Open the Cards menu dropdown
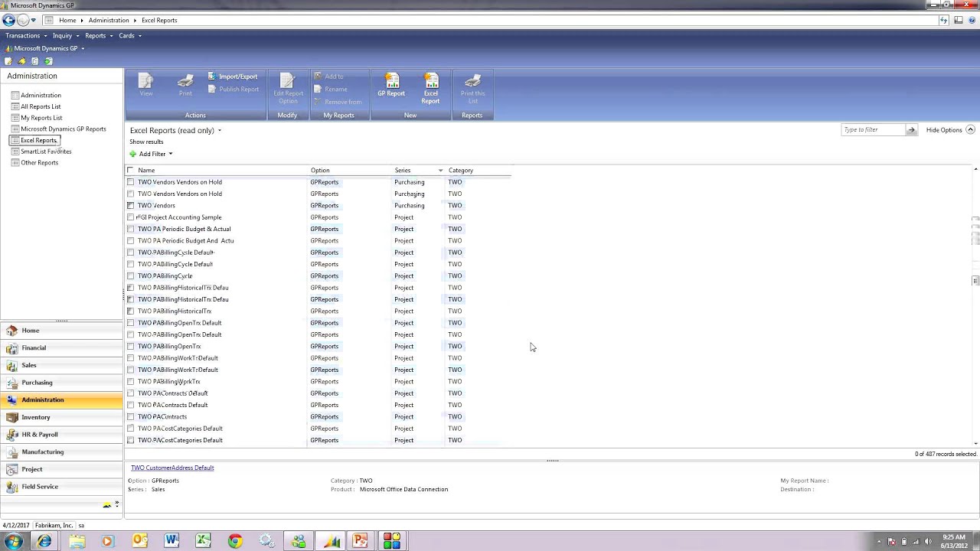The height and width of the screenshot is (551, 980). [x=130, y=35]
